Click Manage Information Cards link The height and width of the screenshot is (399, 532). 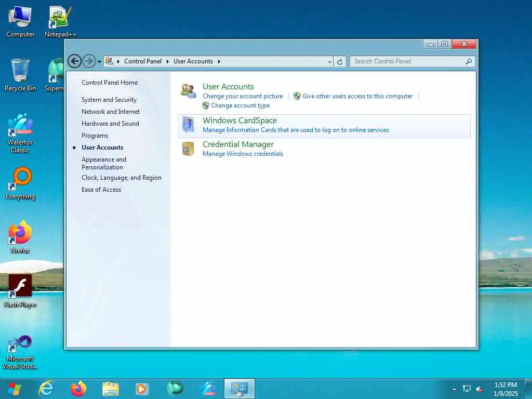[x=296, y=130]
